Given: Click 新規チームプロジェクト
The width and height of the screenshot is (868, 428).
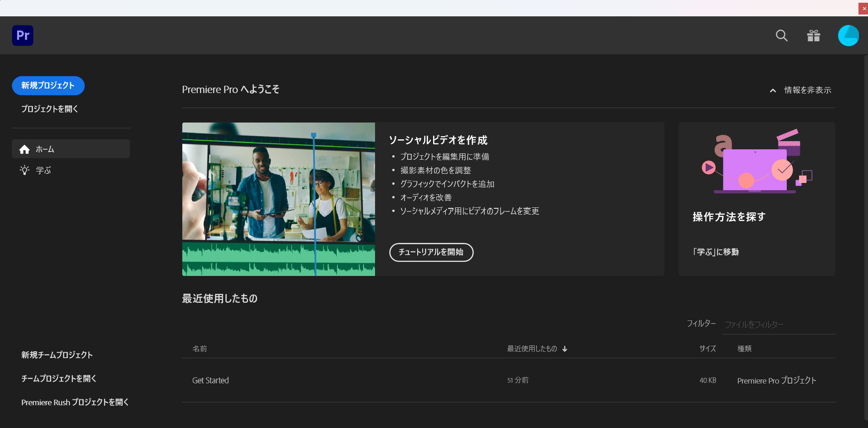Looking at the screenshot, I should (57, 355).
